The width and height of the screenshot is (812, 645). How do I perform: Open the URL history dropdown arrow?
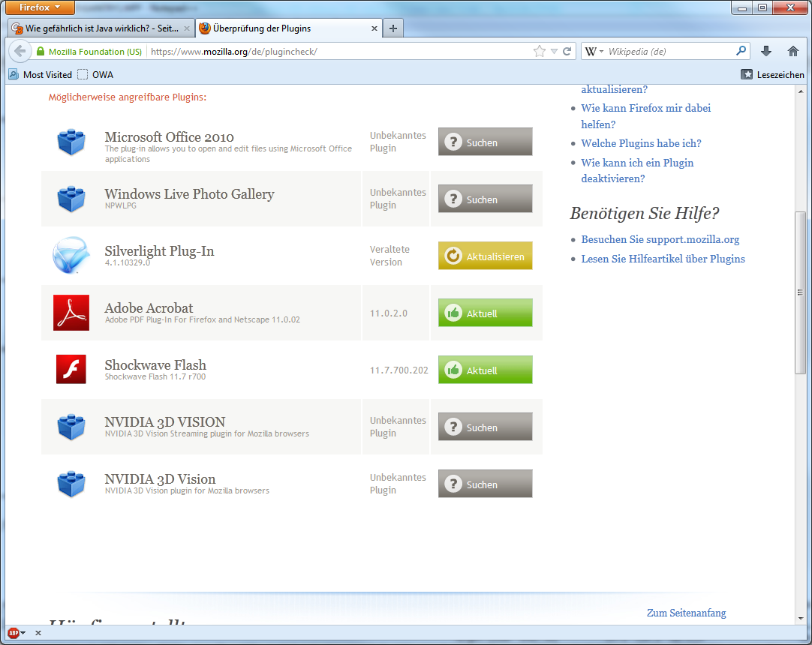[554, 51]
